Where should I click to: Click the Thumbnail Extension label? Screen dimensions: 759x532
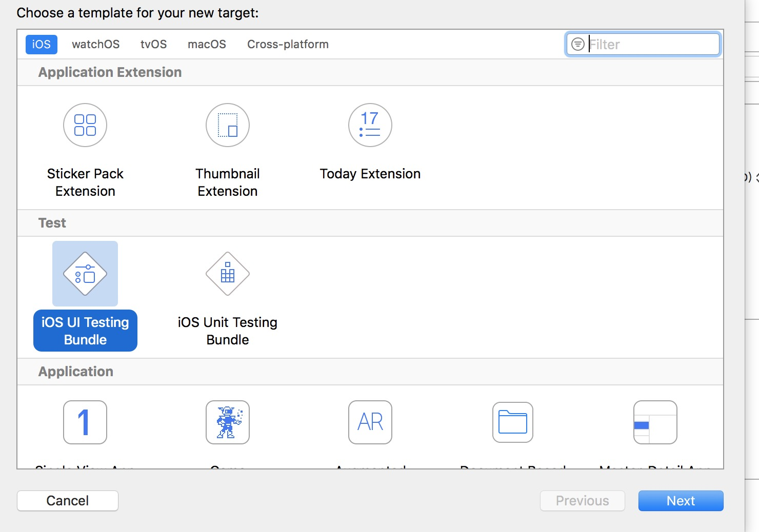click(228, 182)
